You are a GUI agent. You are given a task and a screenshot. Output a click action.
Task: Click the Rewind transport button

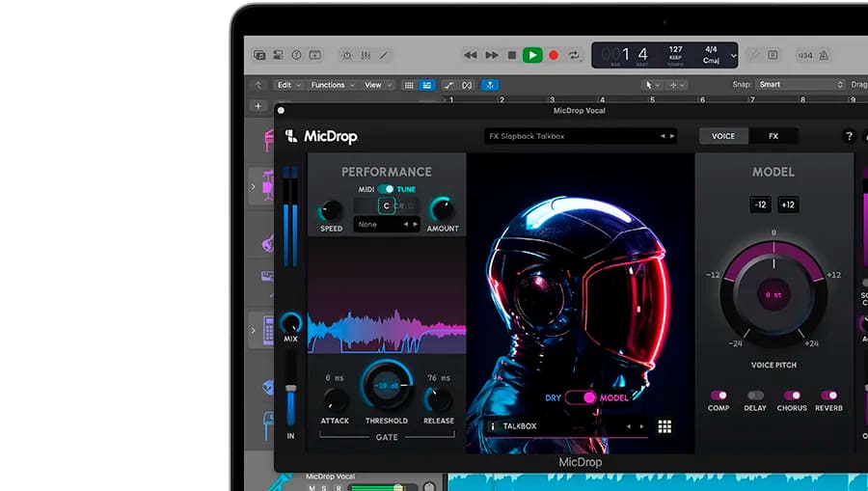[x=471, y=55]
